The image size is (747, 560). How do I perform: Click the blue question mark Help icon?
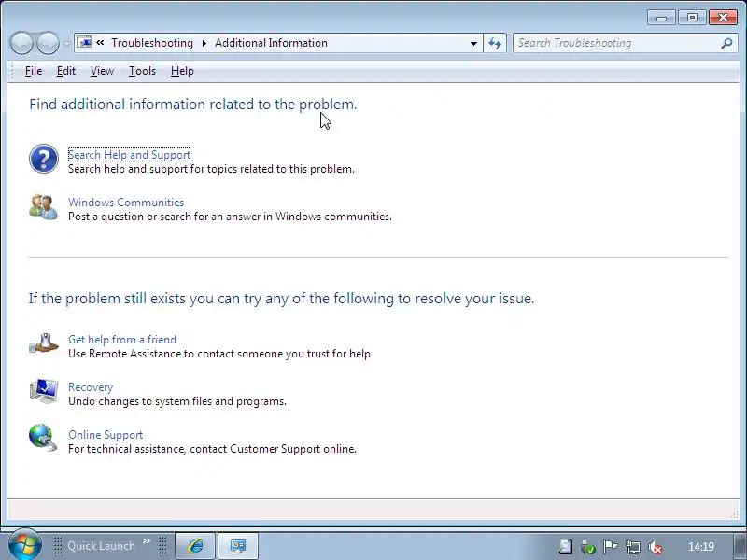click(43, 159)
